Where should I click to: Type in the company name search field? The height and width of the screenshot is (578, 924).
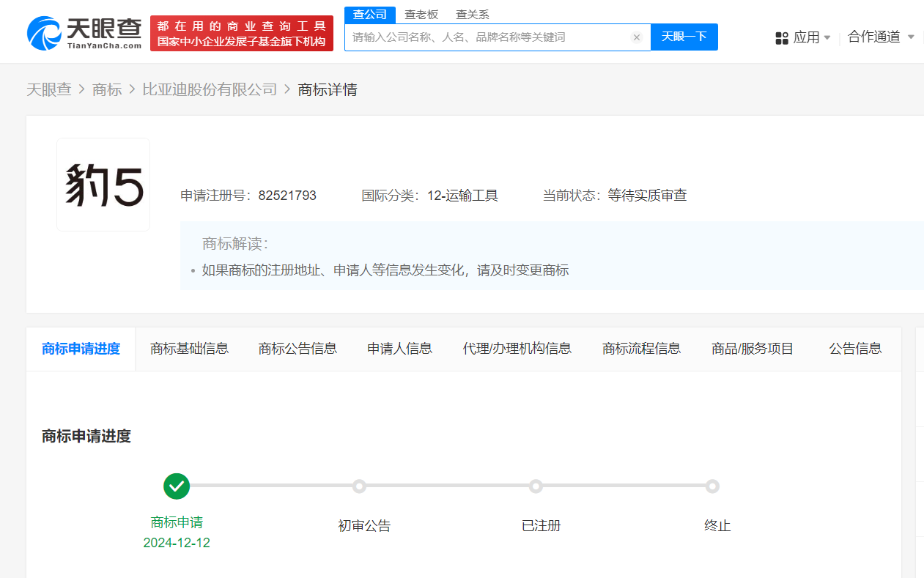(487, 37)
